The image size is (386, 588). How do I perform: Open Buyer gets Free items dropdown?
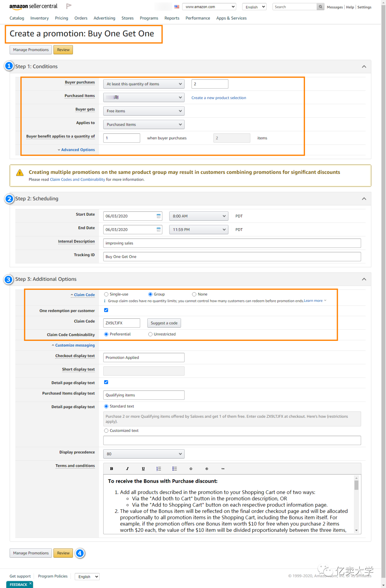click(144, 111)
